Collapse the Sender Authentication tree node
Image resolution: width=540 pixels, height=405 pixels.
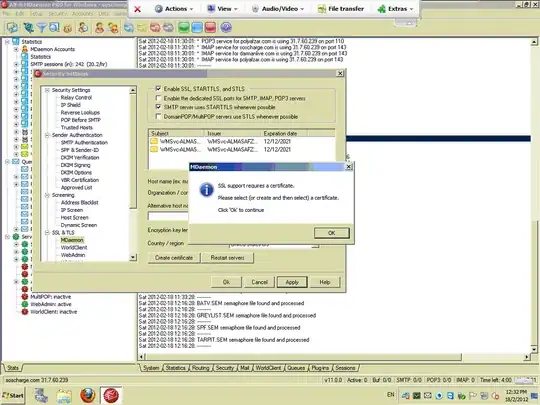click(48, 135)
